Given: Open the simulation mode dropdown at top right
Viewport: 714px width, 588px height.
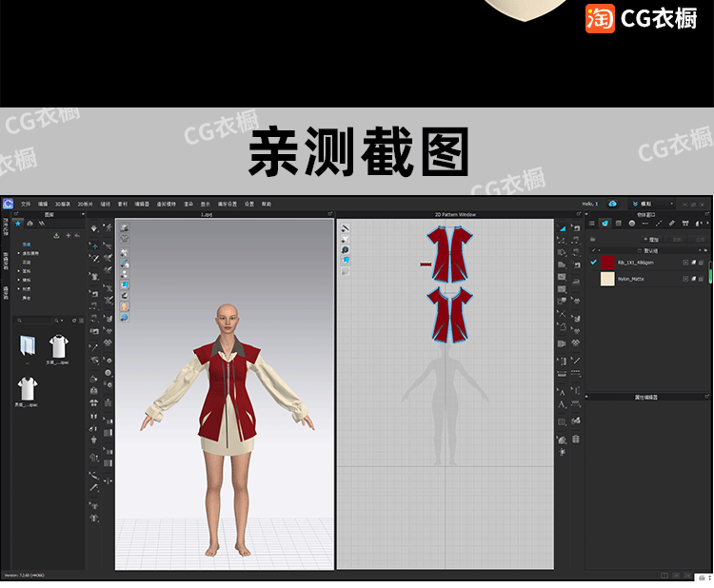Looking at the screenshot, I should [x=672, y=204].
